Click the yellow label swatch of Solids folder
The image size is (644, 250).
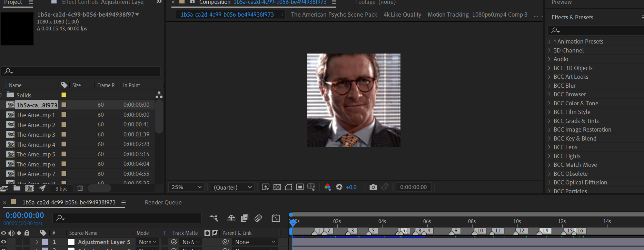tap(64, 95)
